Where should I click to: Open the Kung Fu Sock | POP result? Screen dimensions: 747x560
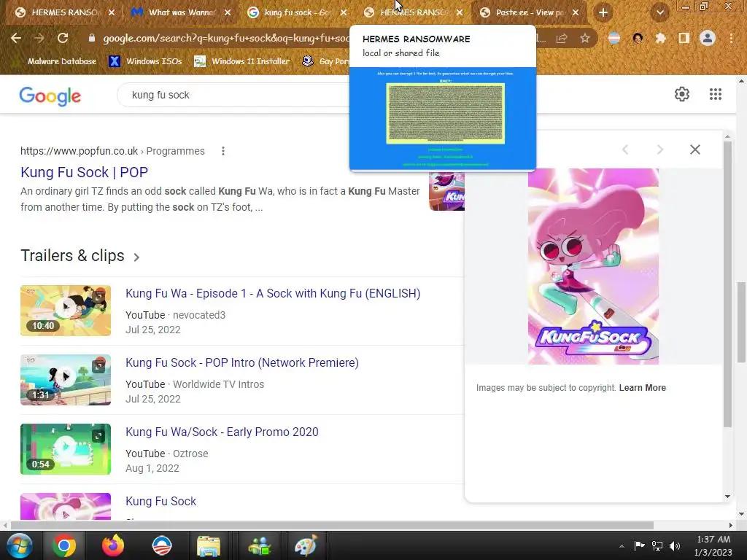click(85, 172)
